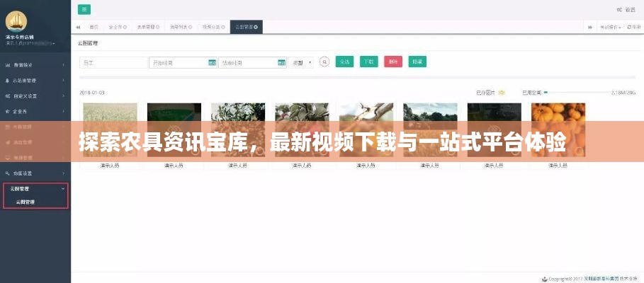Open the end time calendar icon
644x283 pixels.
(282, 63)
